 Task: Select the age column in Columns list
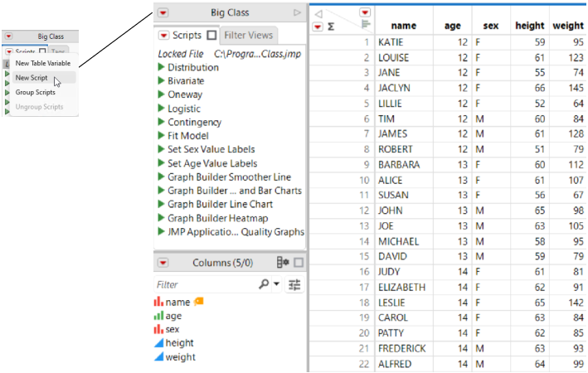click(173, 316)
